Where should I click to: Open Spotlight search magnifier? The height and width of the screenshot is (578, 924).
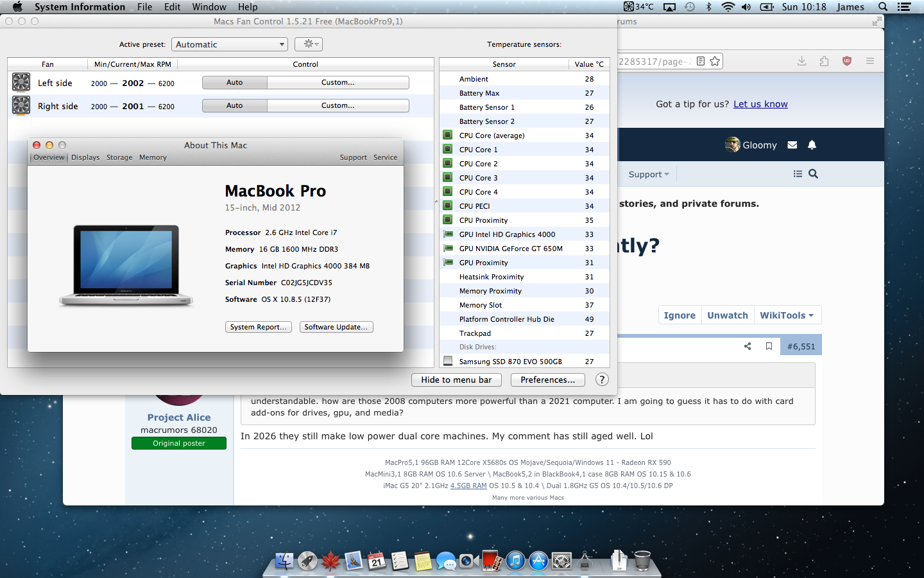click(883, 6)
